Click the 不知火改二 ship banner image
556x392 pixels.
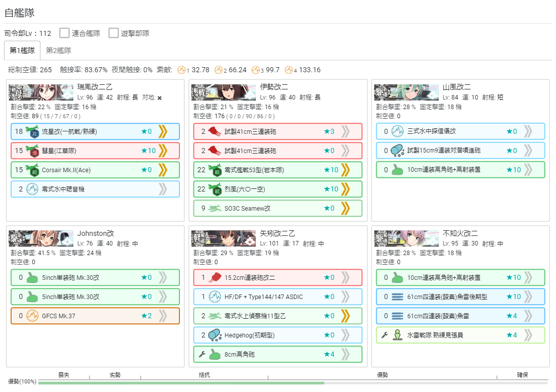coord(407,238)
